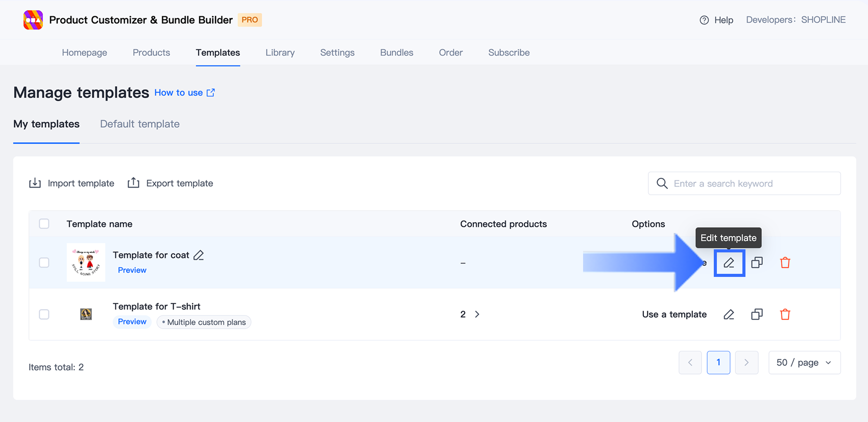The image size is (868, 422).
Task: Open the 50 / page dropdown
Action: pyautogui.click(x=805, y=363)
